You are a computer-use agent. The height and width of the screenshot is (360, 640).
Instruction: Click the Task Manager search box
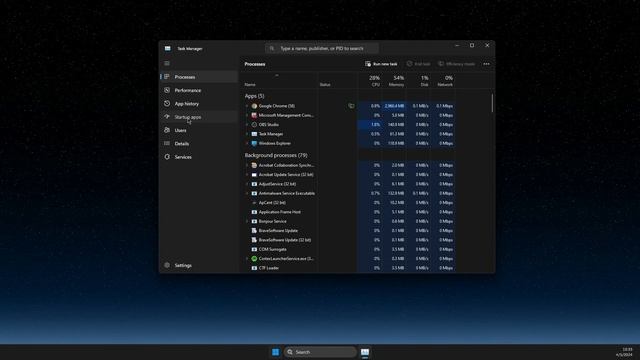pyautogui.click(x=322, y=48)
